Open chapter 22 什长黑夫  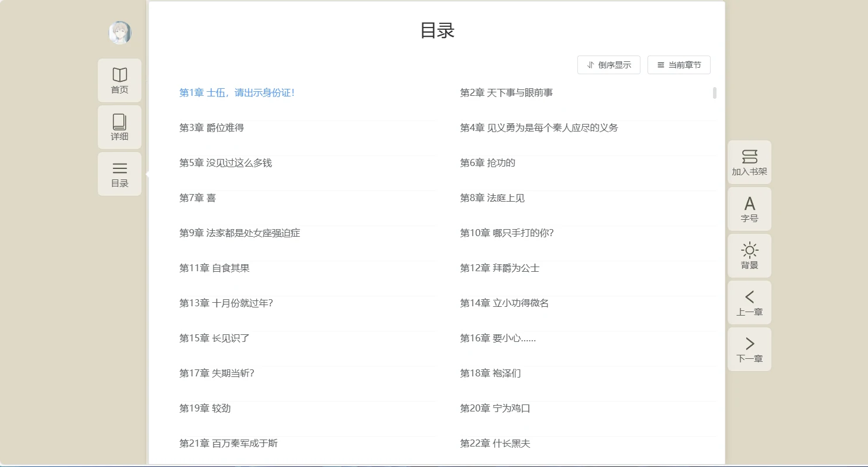495,443
